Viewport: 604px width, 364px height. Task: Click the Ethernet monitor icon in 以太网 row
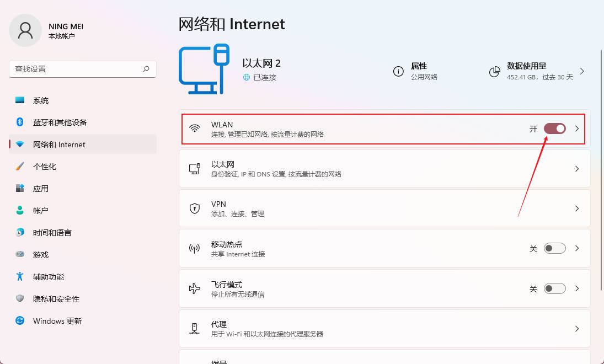click(x=195, y=169)
